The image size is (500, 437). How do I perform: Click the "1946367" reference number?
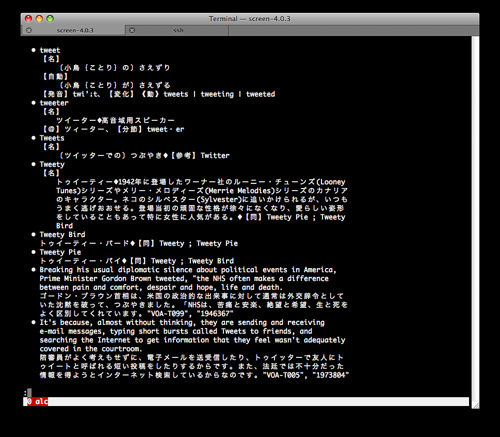point(215,314)
